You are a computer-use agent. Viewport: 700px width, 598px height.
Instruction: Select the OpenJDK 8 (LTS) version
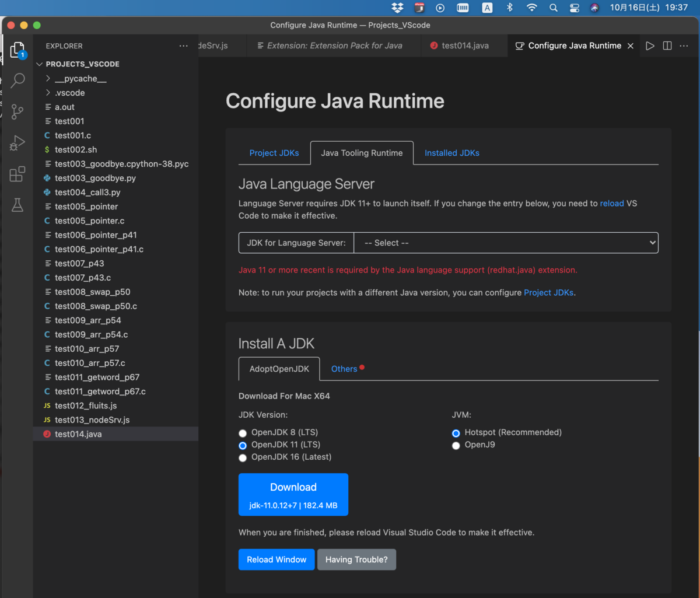[243, 433]
